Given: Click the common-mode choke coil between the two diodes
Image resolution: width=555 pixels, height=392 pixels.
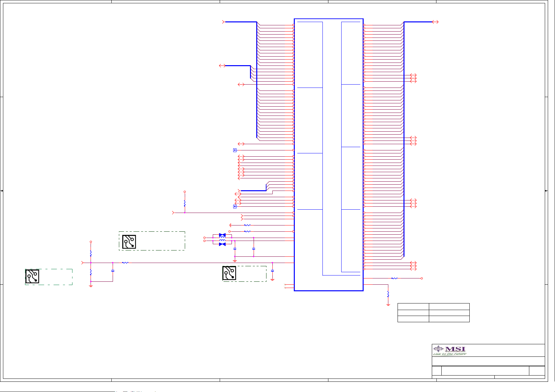Looking at the screenshot, I should pos(222,239).
